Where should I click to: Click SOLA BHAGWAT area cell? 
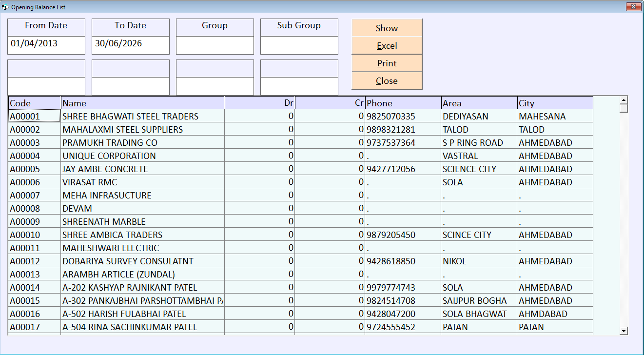tap(479, 314)
